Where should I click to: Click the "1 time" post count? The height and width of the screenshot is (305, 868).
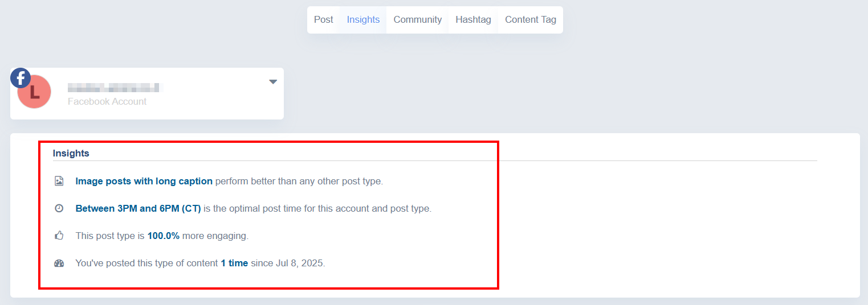tap(234, 263)
